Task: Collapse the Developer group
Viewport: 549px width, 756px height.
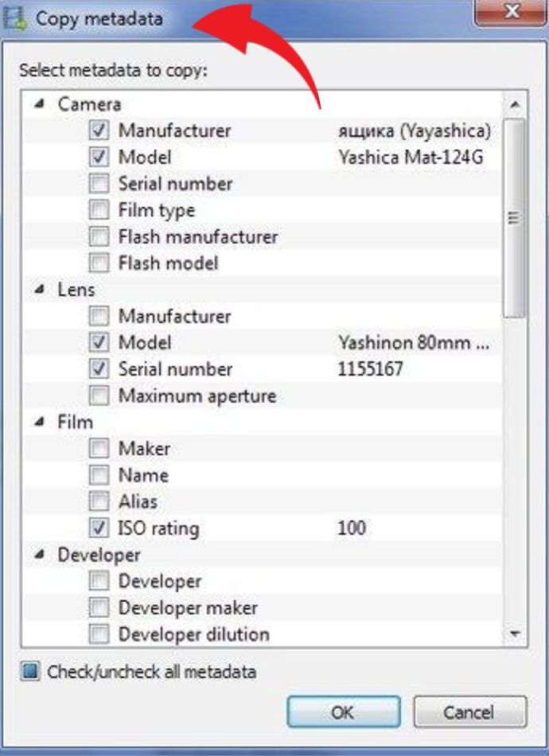Action: coord(40,555)
